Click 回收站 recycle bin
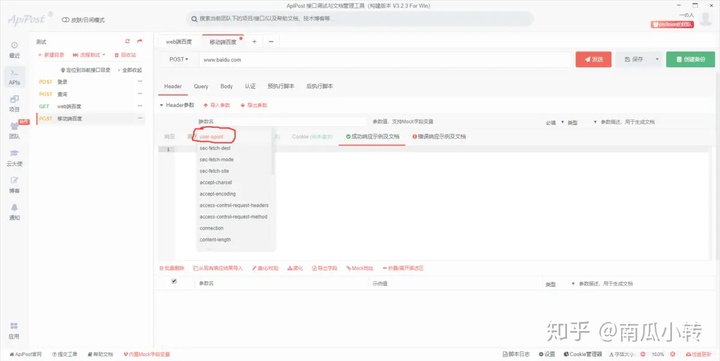This screenshot has width=720, height=361. [x=125, y=55]
